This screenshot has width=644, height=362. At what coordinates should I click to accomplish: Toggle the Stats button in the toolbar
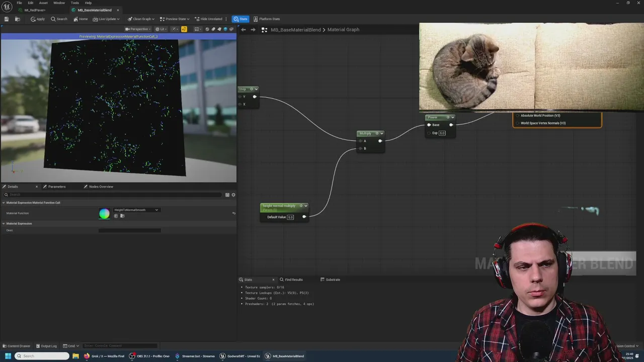(240, 19)
